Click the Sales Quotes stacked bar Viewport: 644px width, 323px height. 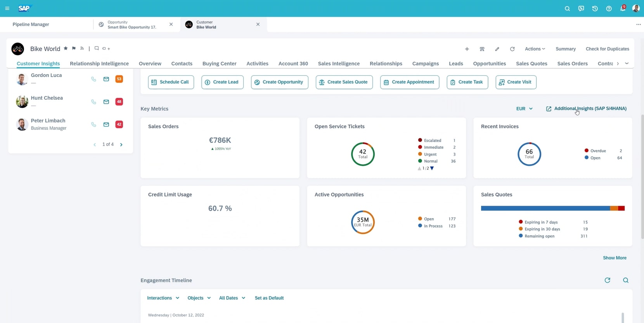[x=553, y=208]
